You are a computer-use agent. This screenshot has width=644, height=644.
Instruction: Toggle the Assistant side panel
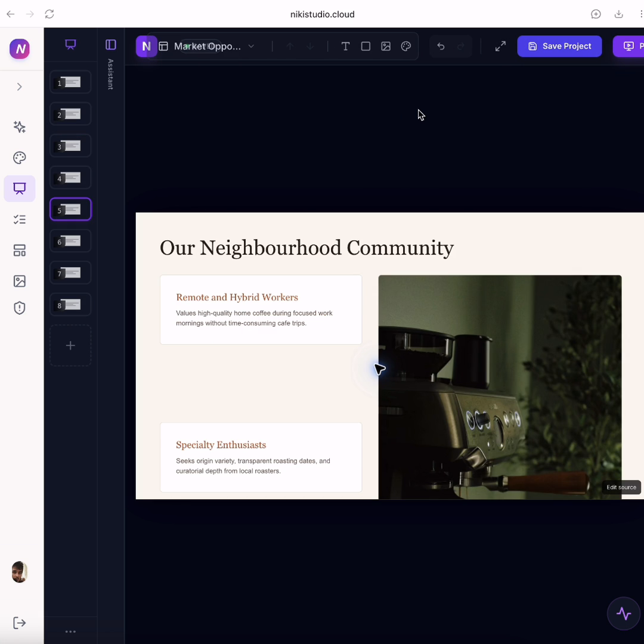tap(110, 44)
